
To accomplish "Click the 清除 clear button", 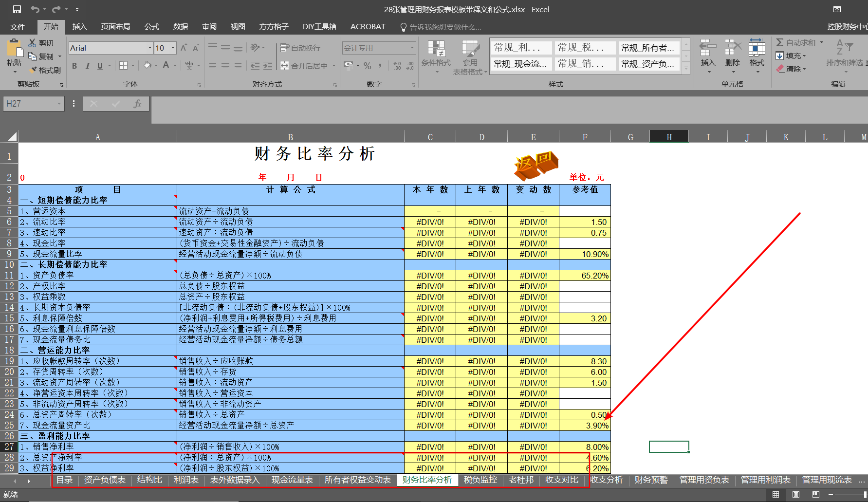I will pyautogui.click(x=792, y=69).
